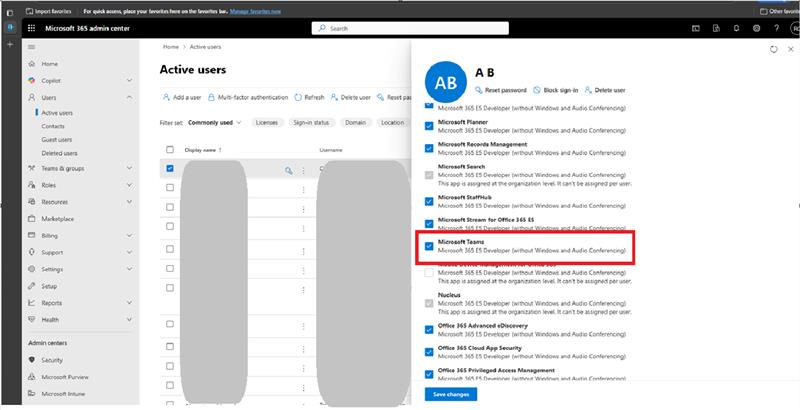Open the app launcher waffle icon
The width and height of the screenshot is (800, 410).
tap(31, 29)
